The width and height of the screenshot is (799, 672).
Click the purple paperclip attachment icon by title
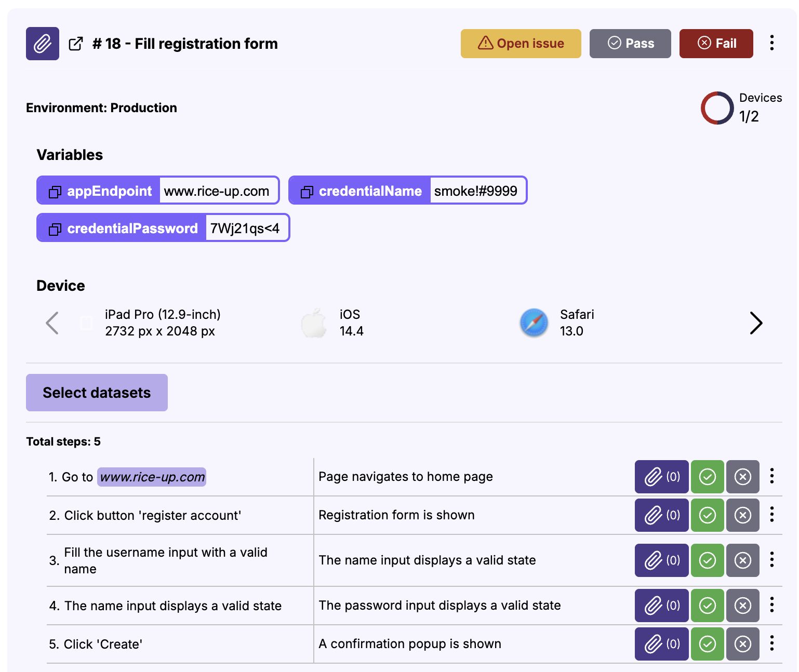pyautogui.click(x=43, y=44)
